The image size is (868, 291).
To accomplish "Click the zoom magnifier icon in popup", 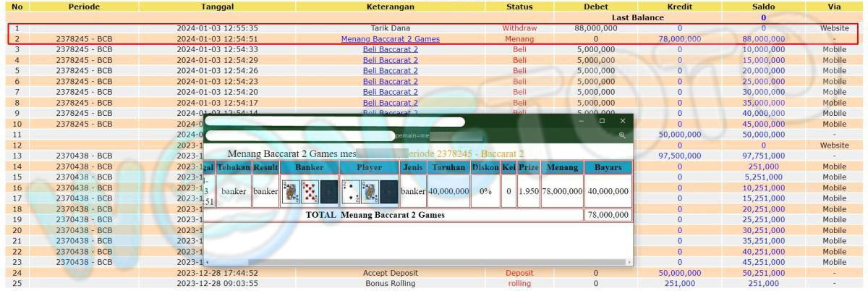I will click(x=622, y=135).
